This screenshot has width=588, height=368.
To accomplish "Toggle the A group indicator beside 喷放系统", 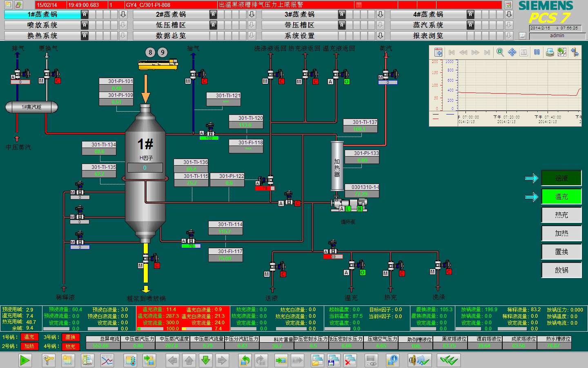I will tap(85, 25).
